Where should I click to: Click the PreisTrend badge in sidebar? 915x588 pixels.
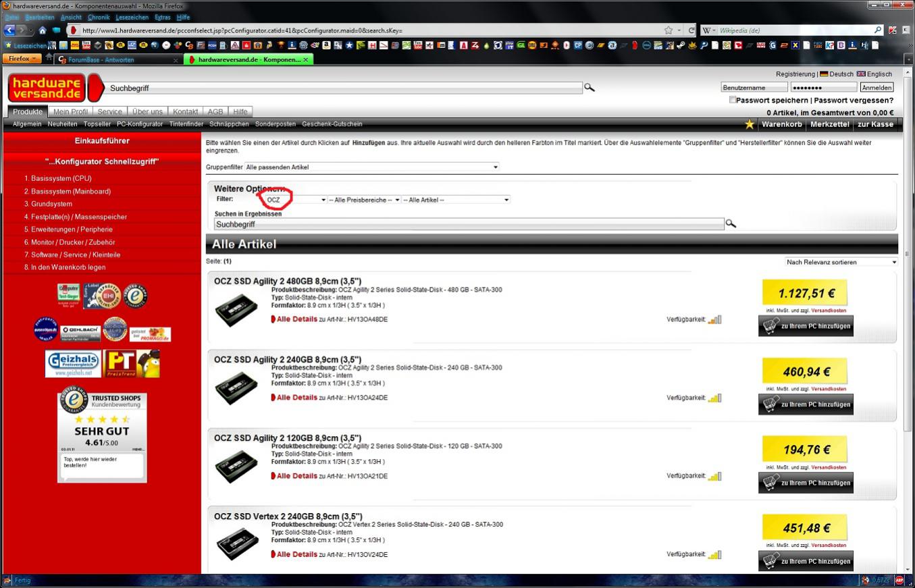click(x=132, y=364)
